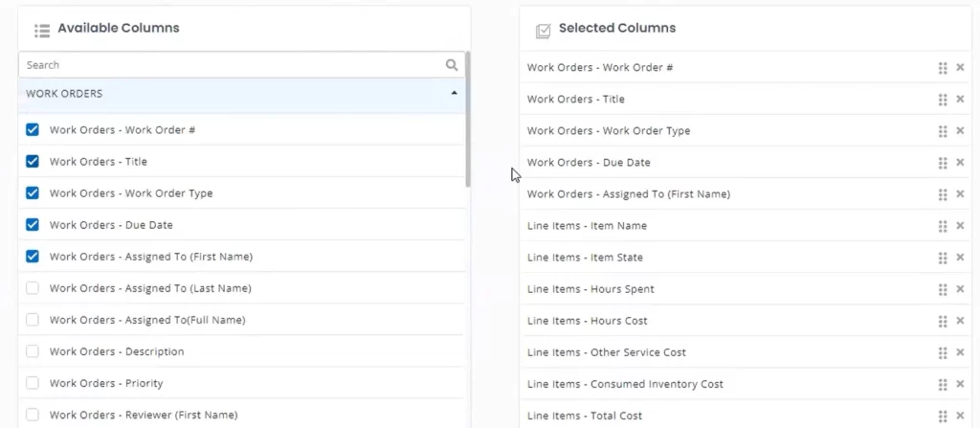Uncheck Work Orders - Work Order # checkbox
The height and width of the screenshot is (428, 980).
coord(32,129)
